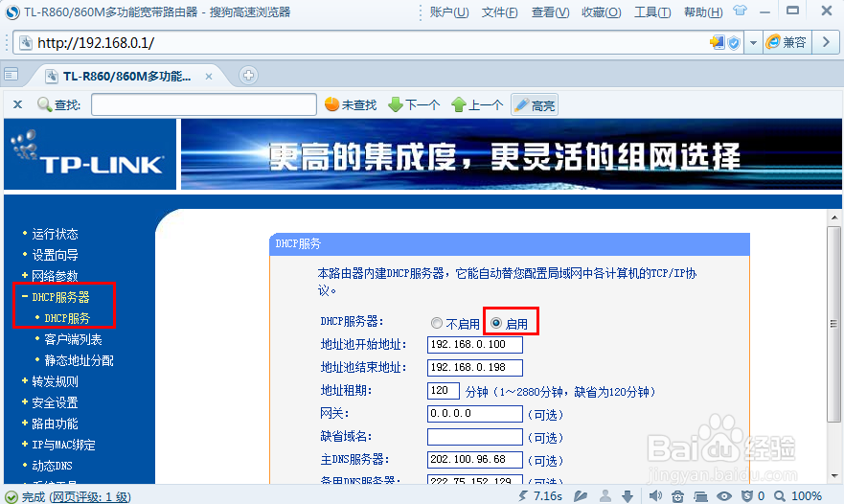Click the page scrollbar down arrow
This screenshot has width=844, height=504.
tap(834, 476)
